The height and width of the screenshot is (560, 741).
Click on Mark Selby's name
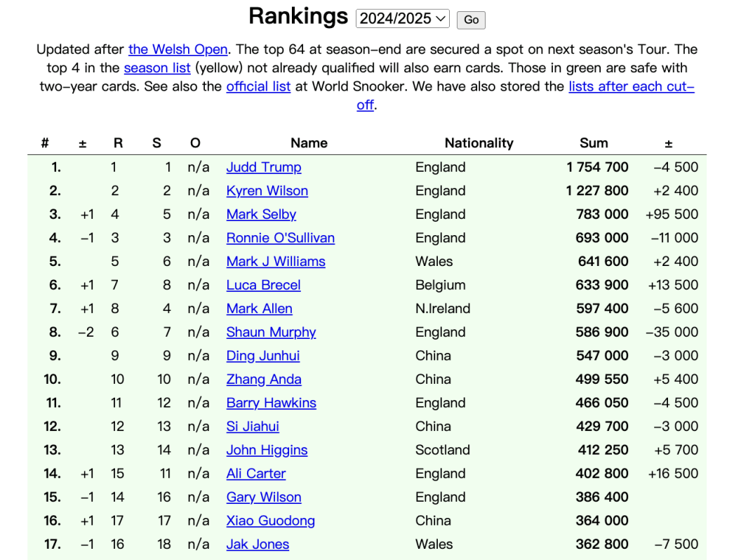pyautogui.click(x=261, y=215)
